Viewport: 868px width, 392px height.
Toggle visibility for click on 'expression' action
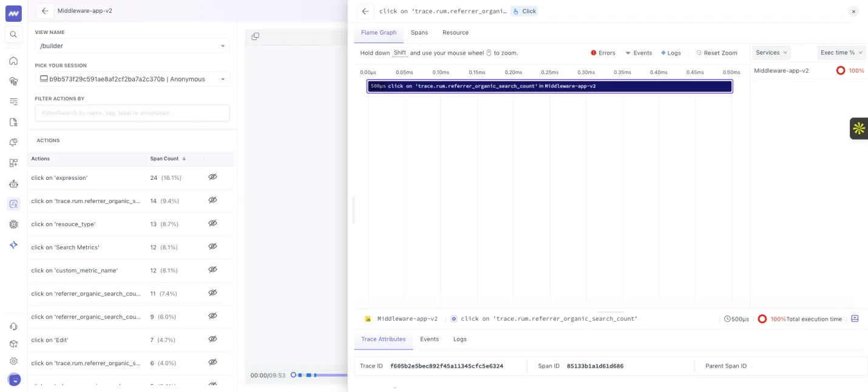(x=212, y=177)
